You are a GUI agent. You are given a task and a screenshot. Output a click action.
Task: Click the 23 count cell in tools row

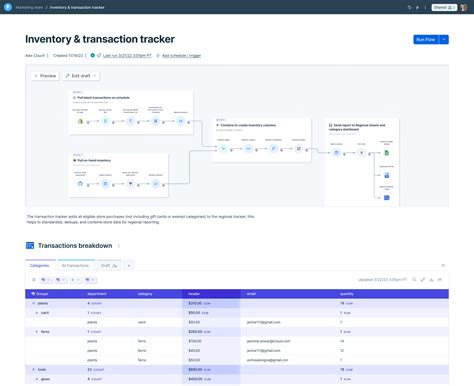(96, 370)
